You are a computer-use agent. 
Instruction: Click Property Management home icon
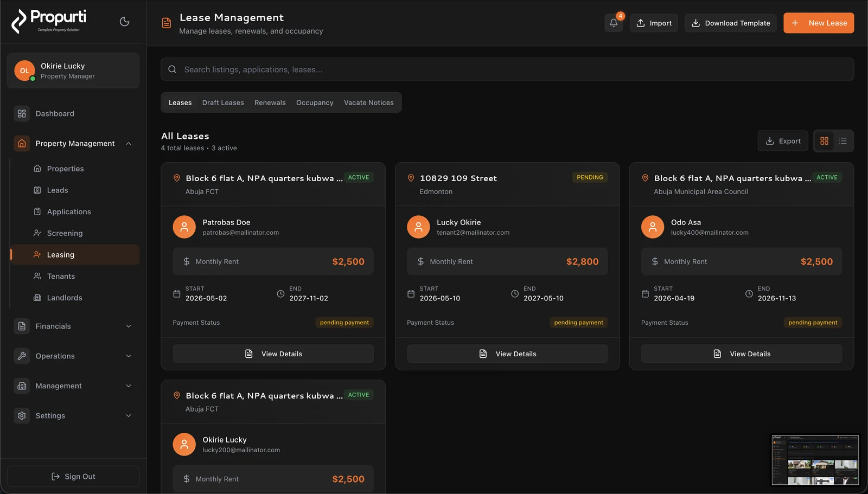(x=22, y=143)
